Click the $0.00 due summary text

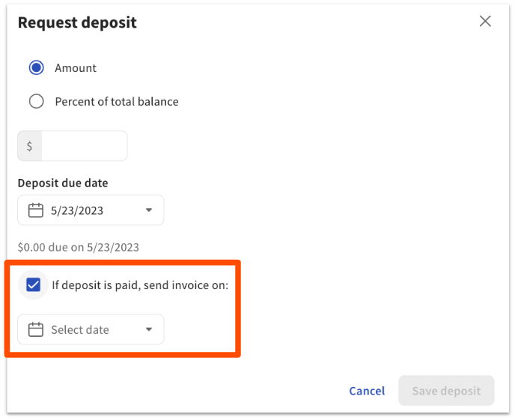click(x=78, y=247)
